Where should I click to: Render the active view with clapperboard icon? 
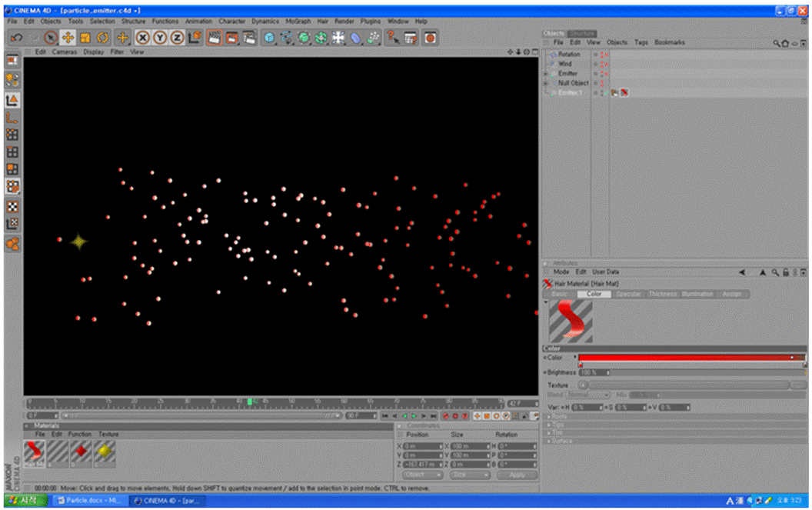pyautogui.click(x=215, y=38)
